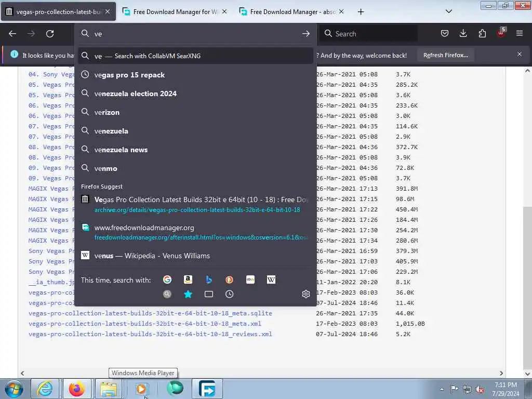Screen dimensions: 532x399
Task: Open the Extensions menu
Action: [x=482, y=33]
